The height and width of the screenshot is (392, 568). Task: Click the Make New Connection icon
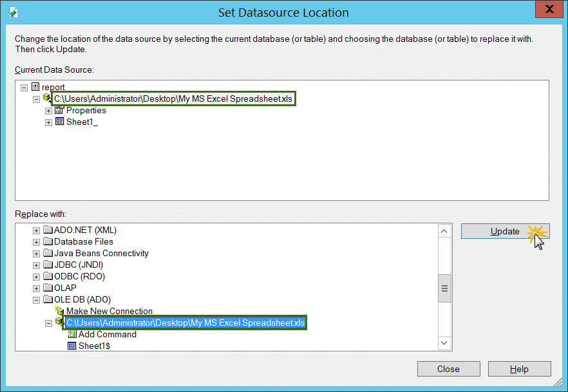[59, 311]
